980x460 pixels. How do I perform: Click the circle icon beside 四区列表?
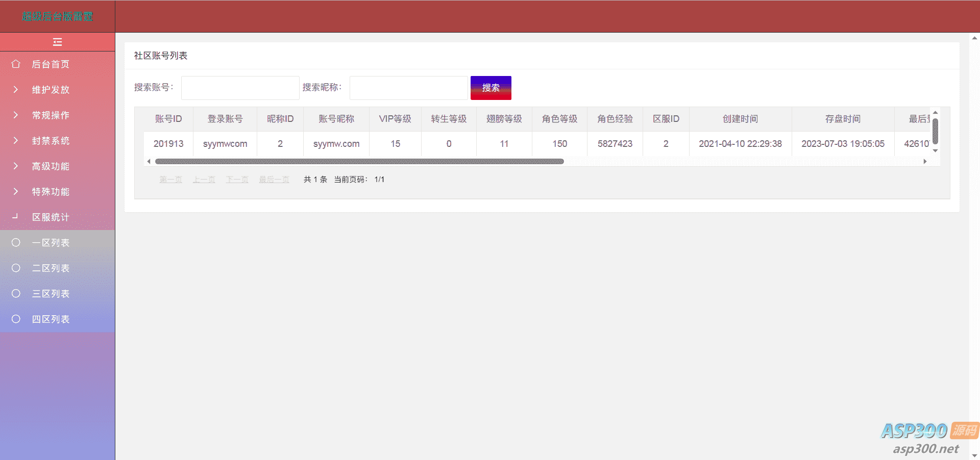[16, 319]
